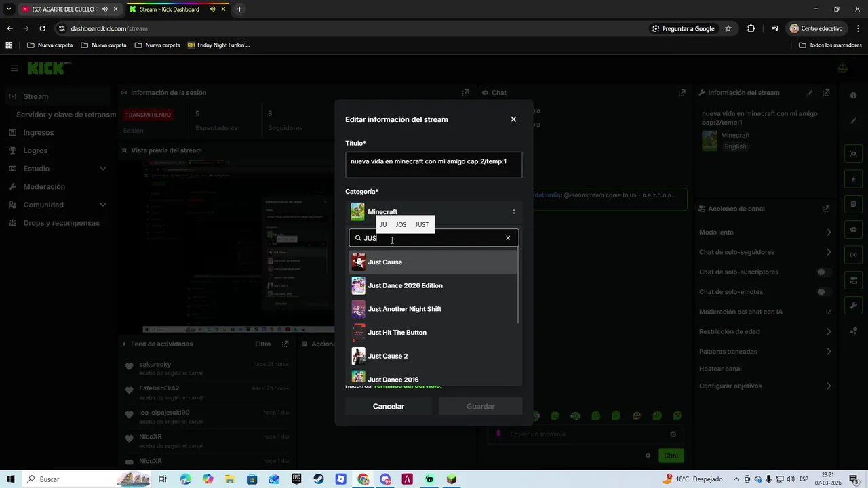The image size is (868, 488).
Task: Edit stream info with the pencil icon
Action: pos(810,93)
